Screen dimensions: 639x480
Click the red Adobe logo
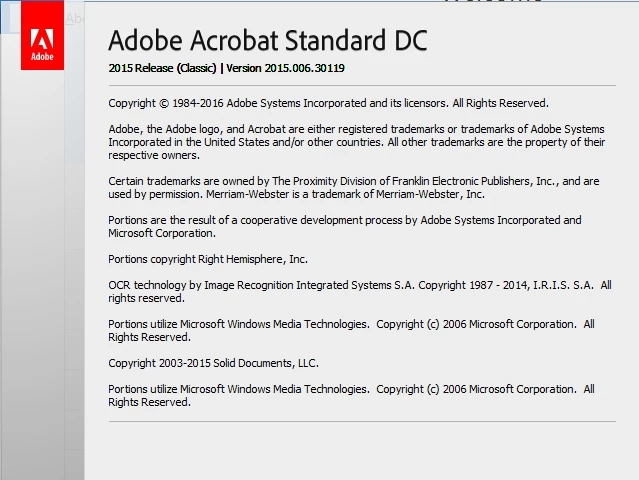pyautogui.click(x=42, y=35)
